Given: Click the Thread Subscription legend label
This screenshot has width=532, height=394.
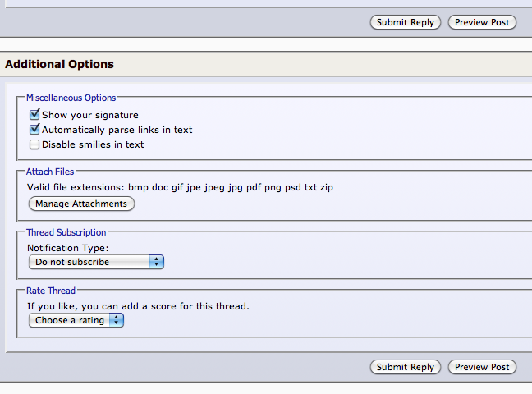Looking at the screenshot, I should tap(66, 232).
